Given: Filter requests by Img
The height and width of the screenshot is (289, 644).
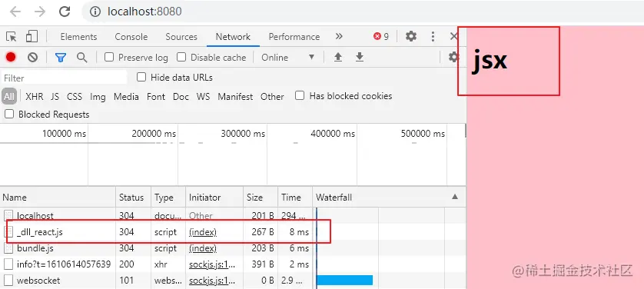Looking at the screenshot, I should coord(98,97).
